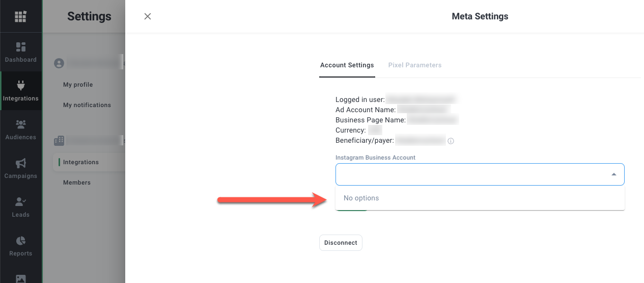This screenshot has height=283, width=644.
Task: Click the Disconnect button
Action: pos(341,243)
